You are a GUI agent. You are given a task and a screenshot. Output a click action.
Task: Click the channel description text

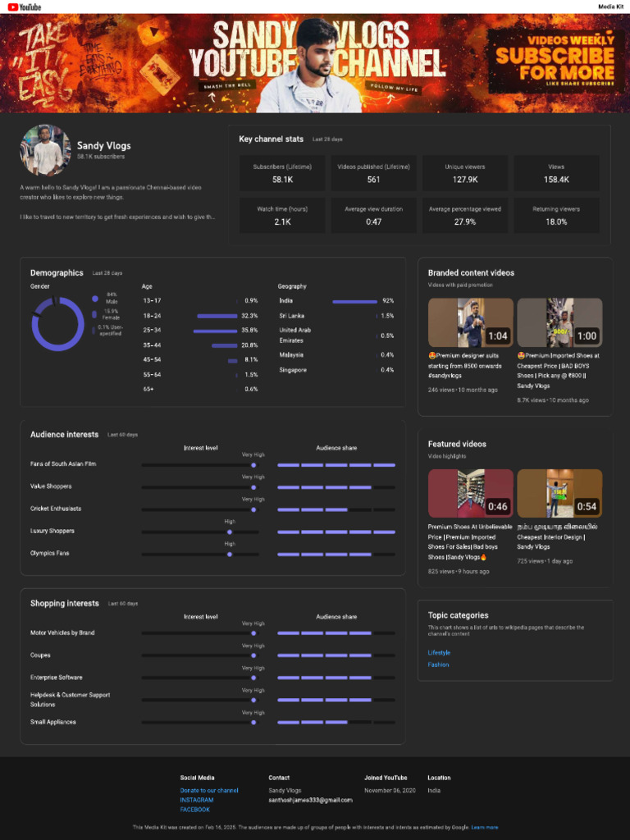tap(117, 203)
